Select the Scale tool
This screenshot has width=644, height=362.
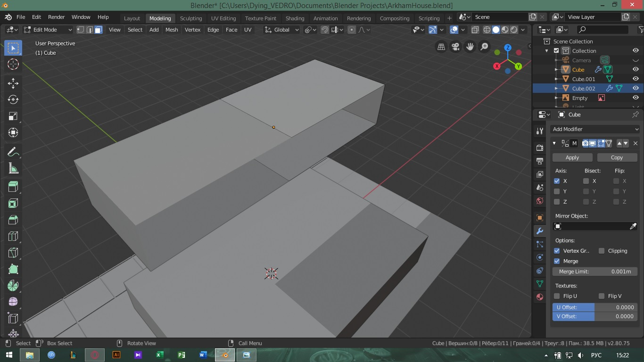(x=13, y=116)
